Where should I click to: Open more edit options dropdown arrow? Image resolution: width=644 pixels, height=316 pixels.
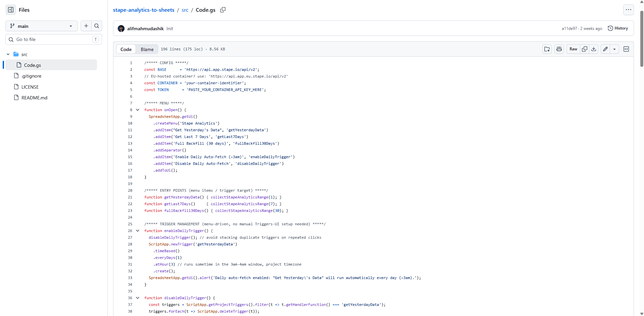[x=614, y=49]
